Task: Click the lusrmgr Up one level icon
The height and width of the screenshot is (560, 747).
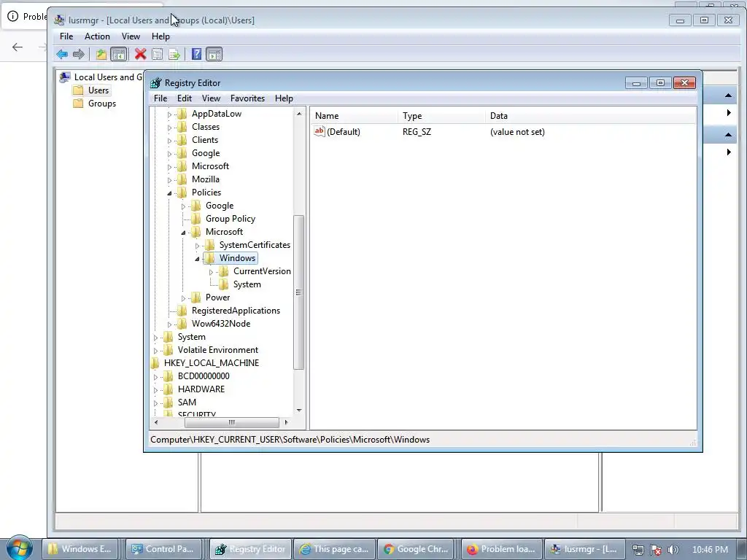Action: pos(101,54)
